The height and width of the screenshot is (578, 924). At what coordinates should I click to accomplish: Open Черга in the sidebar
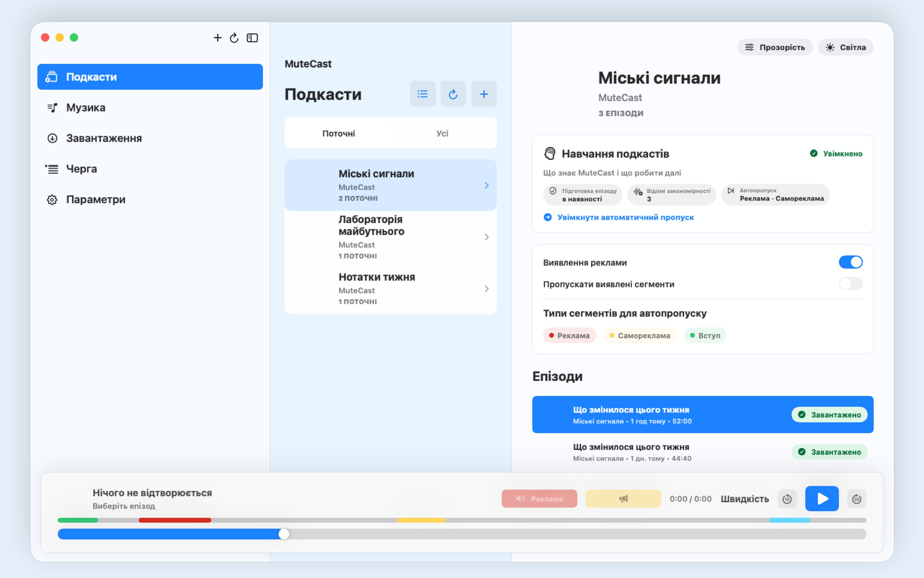[x=150, y=169]
